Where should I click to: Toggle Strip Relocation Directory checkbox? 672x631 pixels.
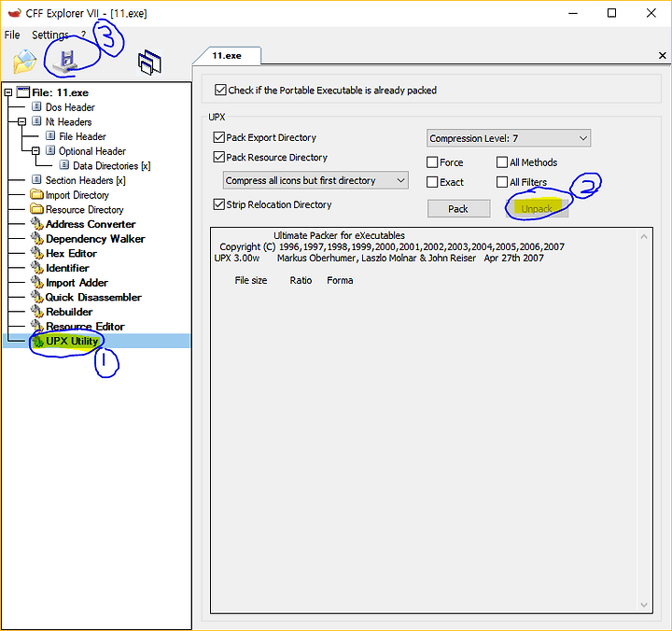218,204
